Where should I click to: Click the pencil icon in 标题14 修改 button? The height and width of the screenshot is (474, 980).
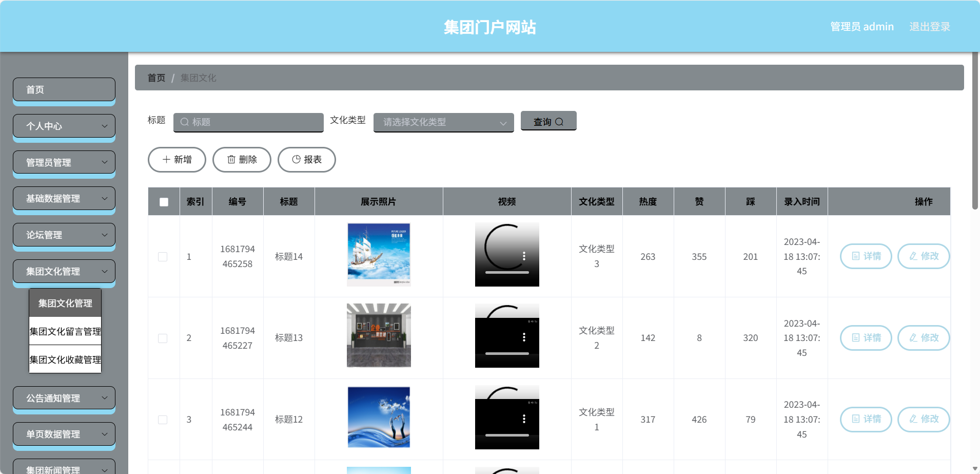pyautogui.click(x=913, y=256)
